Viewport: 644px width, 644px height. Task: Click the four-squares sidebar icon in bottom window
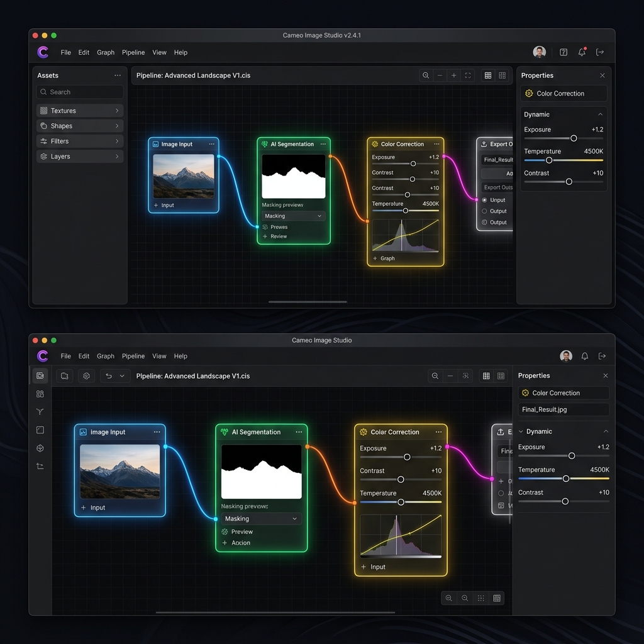tap(40, 394)
